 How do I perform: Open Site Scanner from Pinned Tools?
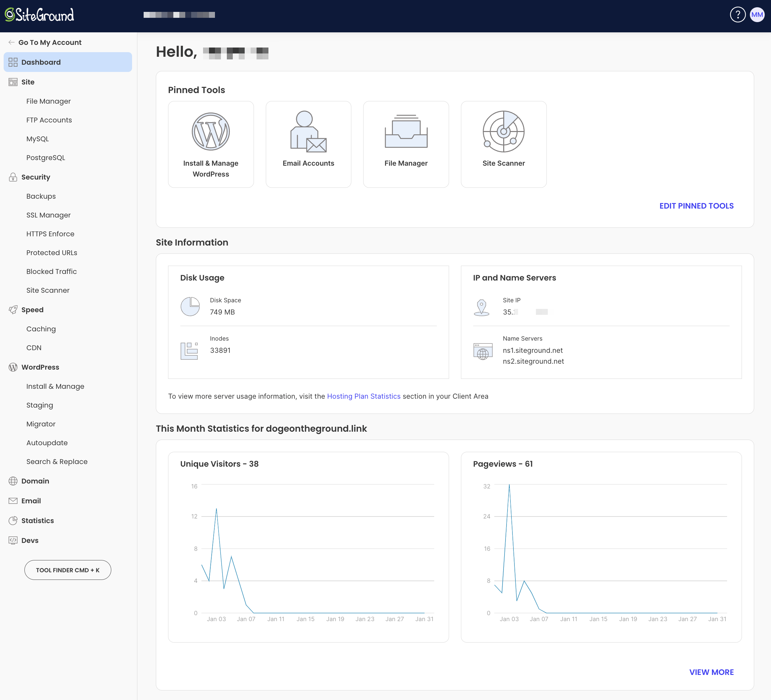503,145
